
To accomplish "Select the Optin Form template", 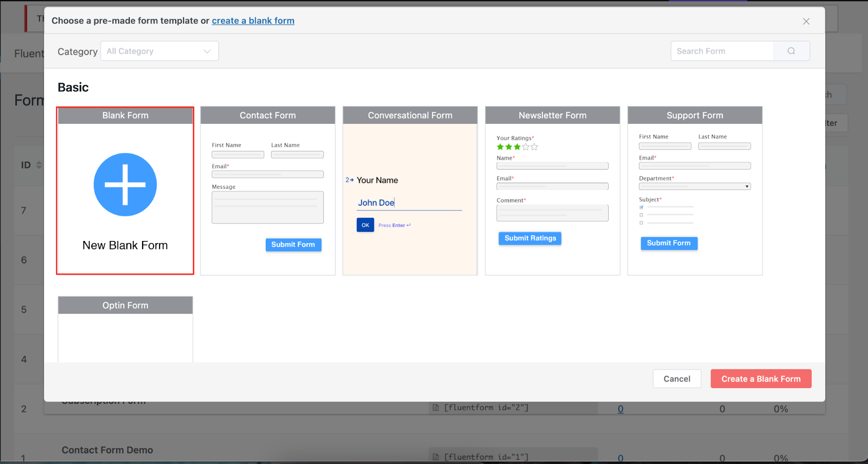I will click(125, 329).
